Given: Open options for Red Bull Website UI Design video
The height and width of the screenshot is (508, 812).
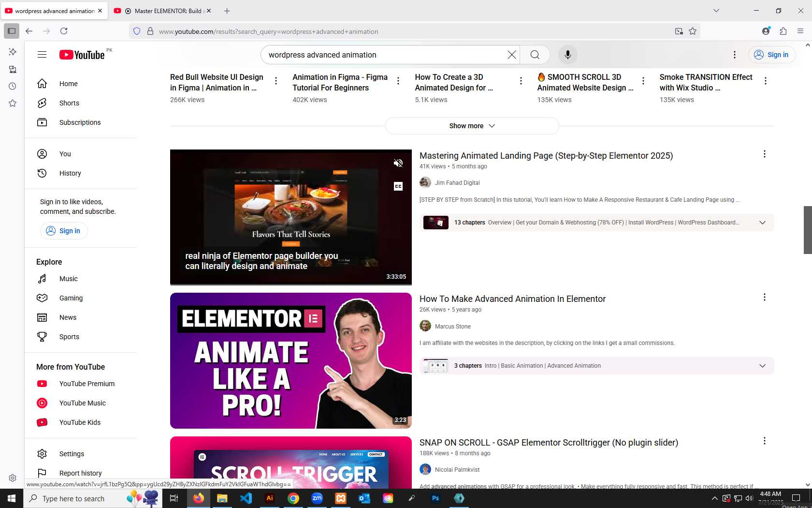Looking at the screenshot, I should coord(276,81).
